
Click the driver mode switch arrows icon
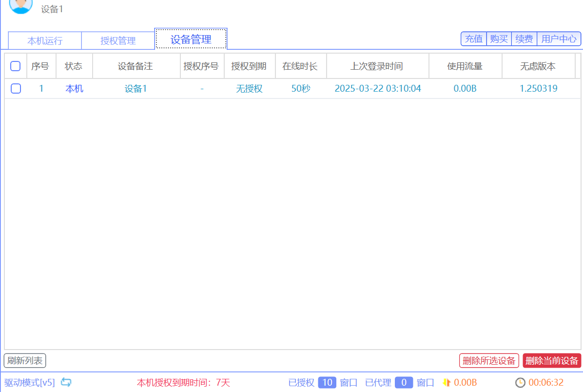[x=66, y=382]
